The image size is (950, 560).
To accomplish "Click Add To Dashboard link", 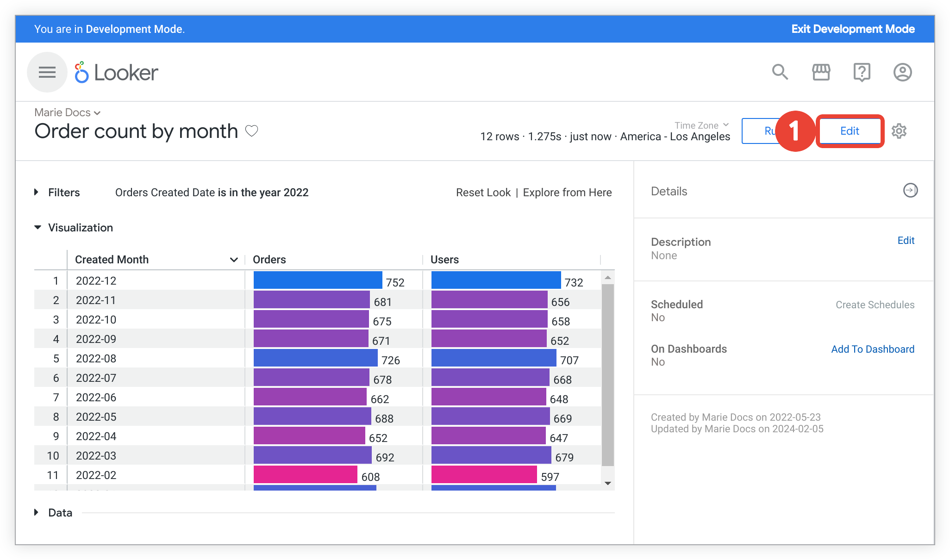I will pos(872,348).
